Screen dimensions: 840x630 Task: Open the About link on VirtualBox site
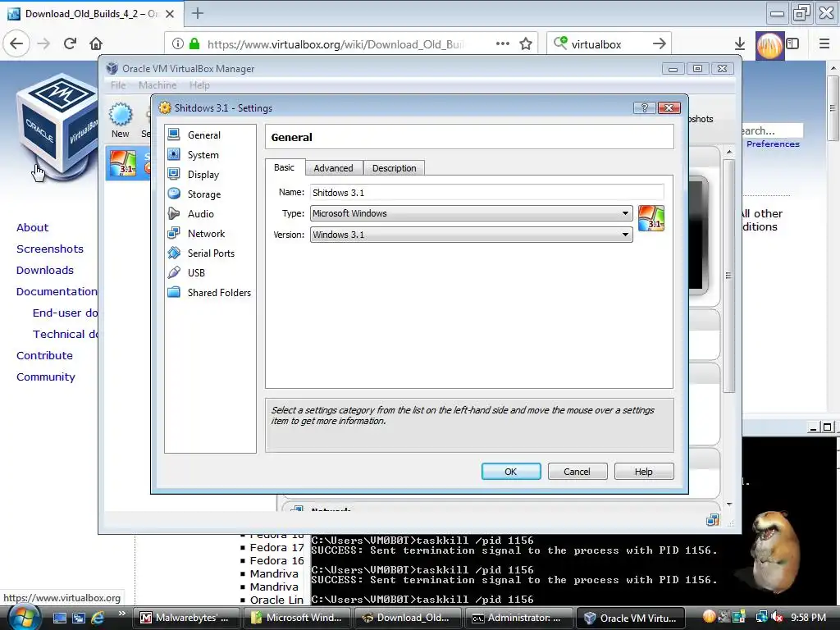[32, 228]
